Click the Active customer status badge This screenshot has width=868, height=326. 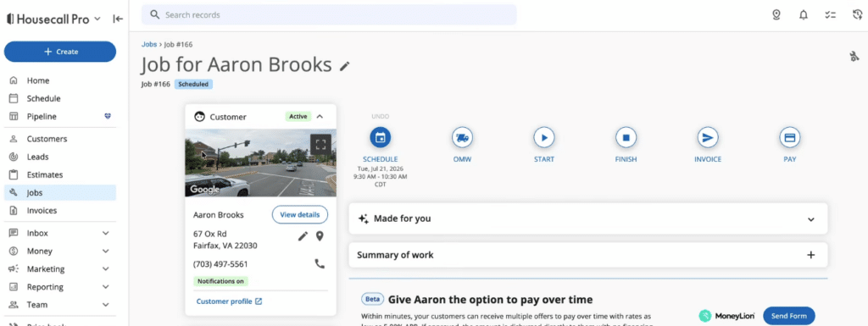(x=298, y=117)
